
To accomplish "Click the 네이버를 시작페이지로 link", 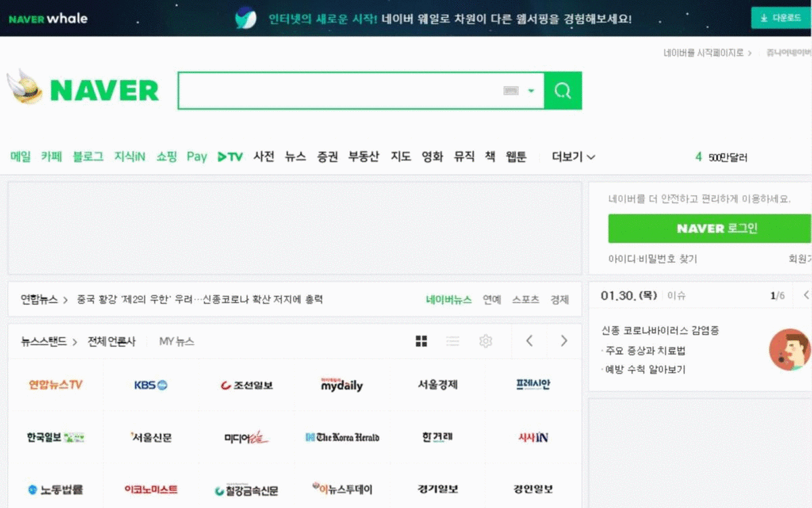I will tap(708, 53).
